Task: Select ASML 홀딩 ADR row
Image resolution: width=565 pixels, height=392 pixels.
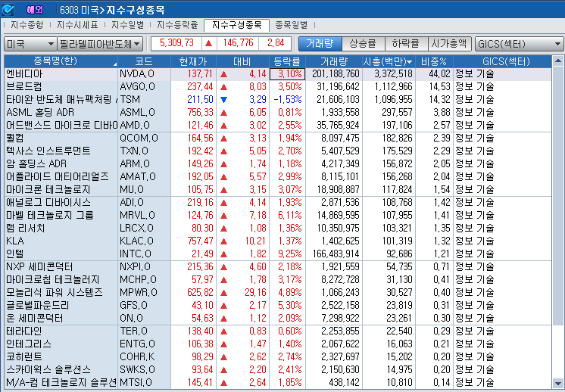Action: (277, 112)
